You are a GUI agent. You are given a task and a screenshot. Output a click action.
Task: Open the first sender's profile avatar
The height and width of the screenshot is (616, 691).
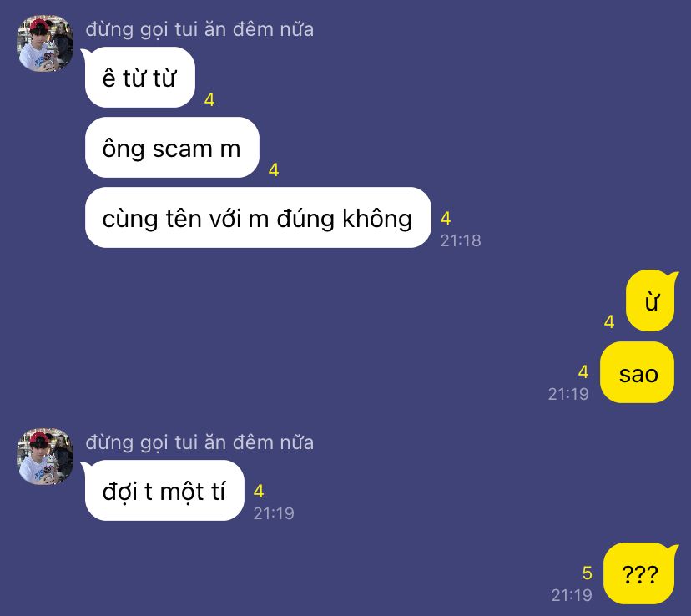(45, 43)
